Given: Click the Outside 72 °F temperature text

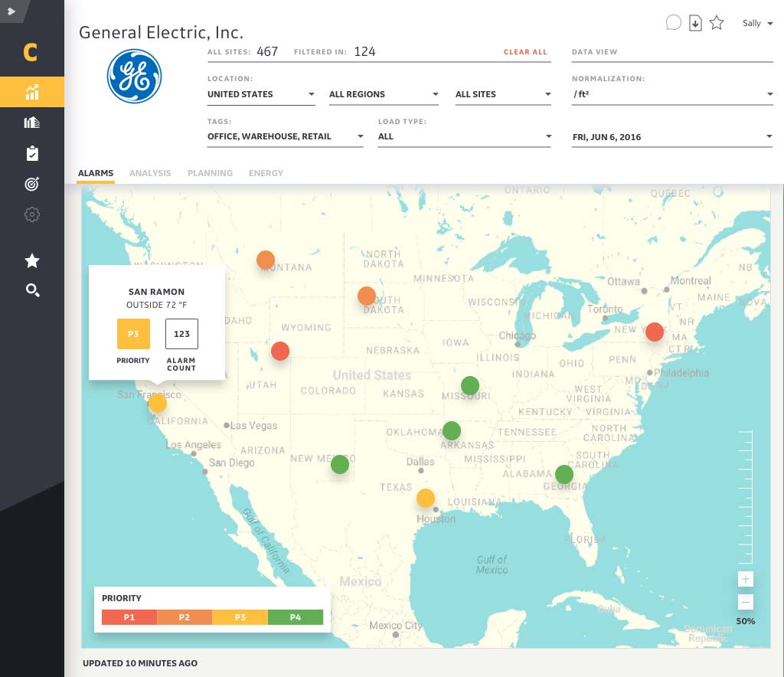Looking at the screenshot, I should coord(156,305).
